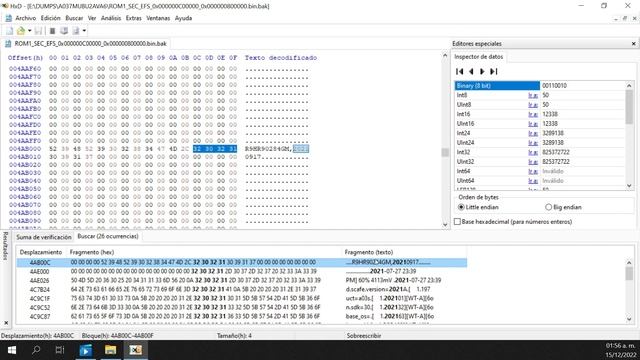Screen dimensions: 640x360
Task: Click the 'Ir a:' link for UInt16
Action: (x=533, y=124)
